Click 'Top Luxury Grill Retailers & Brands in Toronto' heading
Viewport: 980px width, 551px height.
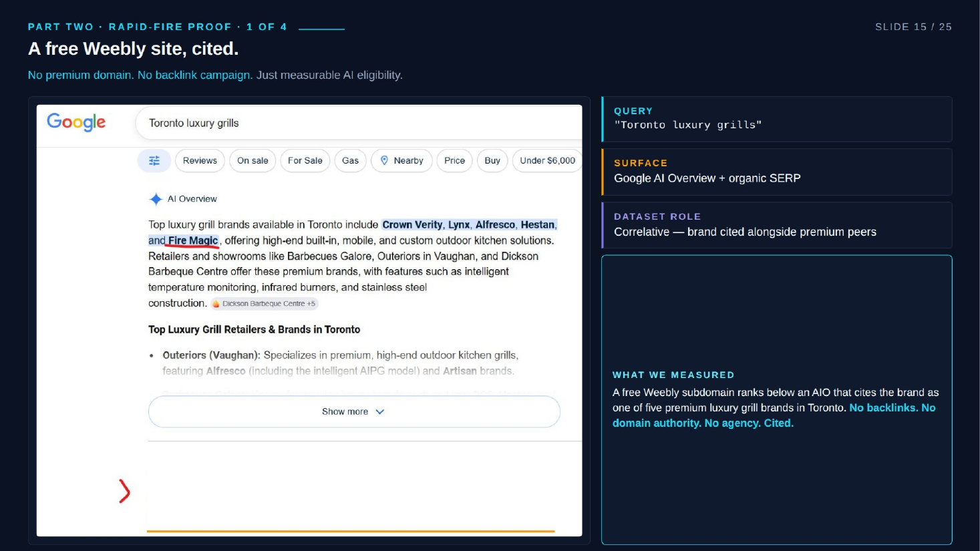(255, 330)
